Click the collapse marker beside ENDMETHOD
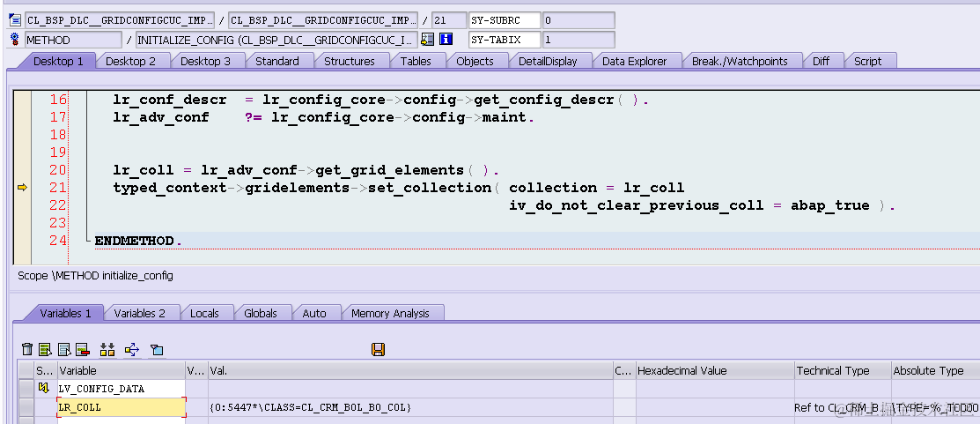 (88, 239)
